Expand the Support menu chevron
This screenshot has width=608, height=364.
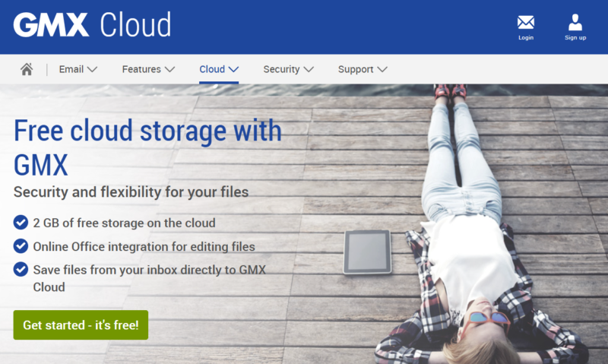[382, 70]
